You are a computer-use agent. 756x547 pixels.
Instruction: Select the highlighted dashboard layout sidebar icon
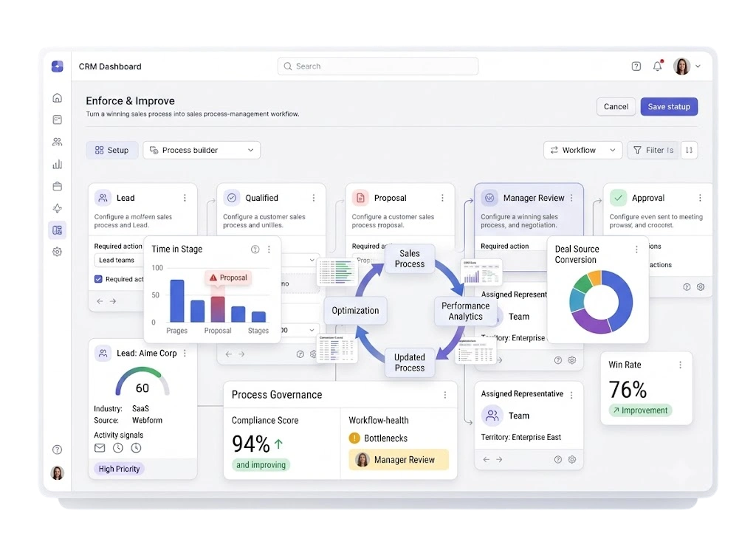pyautogui.click(x=58, y=230)
